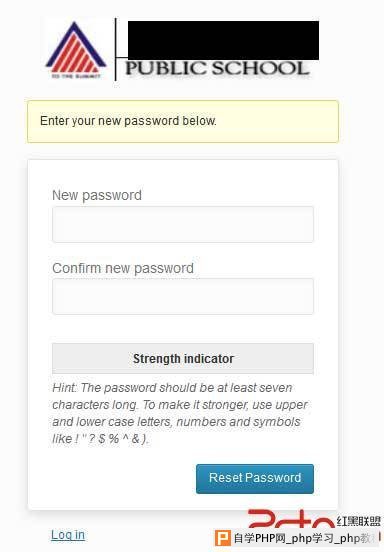Open the Log in link

pyautogui.click(x=68, y=535)
